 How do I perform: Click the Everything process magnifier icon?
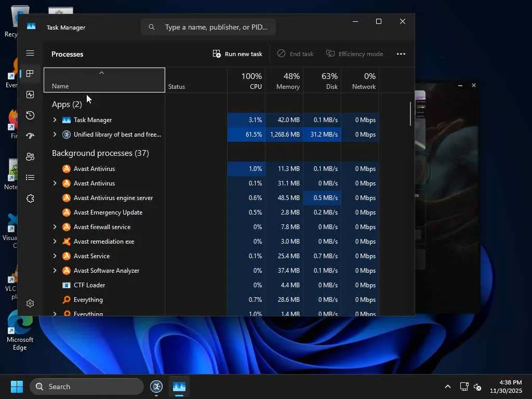click(66, 300)
